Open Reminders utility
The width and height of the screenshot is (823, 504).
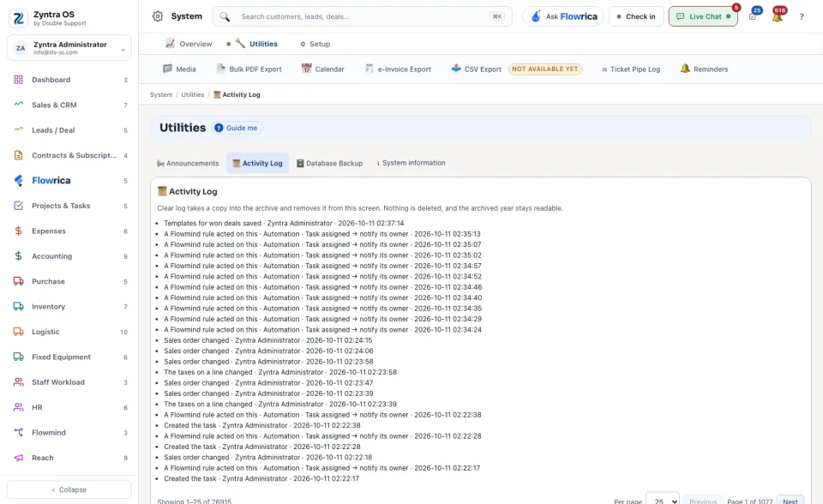(x=705, y=69)
